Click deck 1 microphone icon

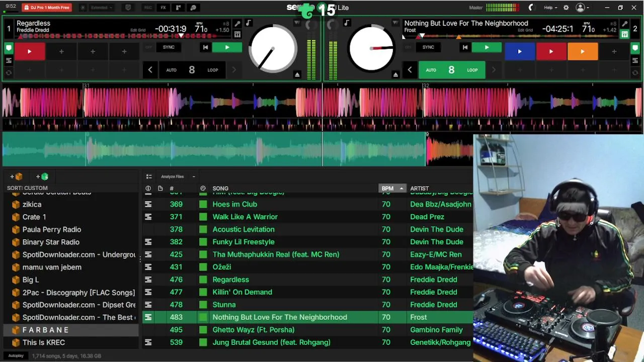coord(237,24)
